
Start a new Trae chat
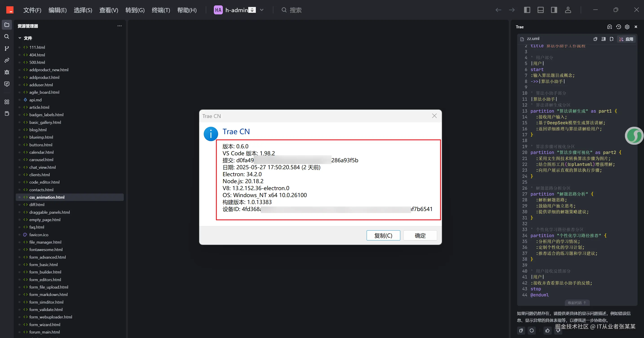[x=609, y=27]
